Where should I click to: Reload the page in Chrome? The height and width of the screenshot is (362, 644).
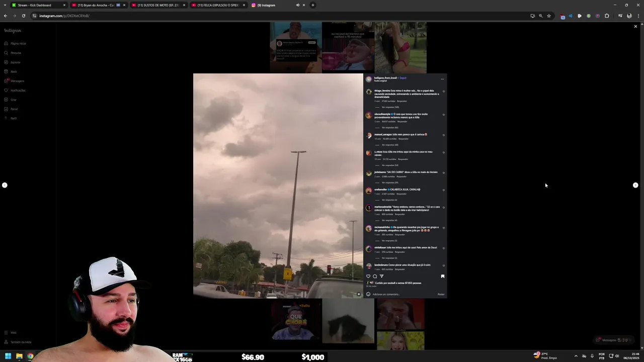23,16
